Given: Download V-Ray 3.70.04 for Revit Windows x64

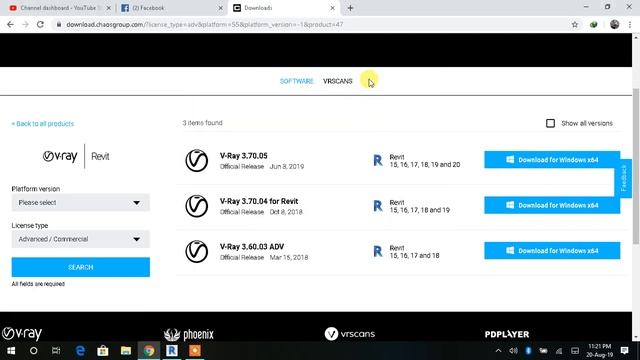Looking at the screenshot, I should tap(552, 205).
